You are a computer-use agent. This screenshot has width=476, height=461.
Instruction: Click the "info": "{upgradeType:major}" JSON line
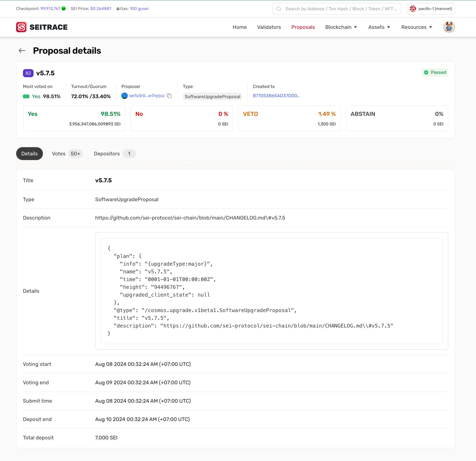click(166, 264)
